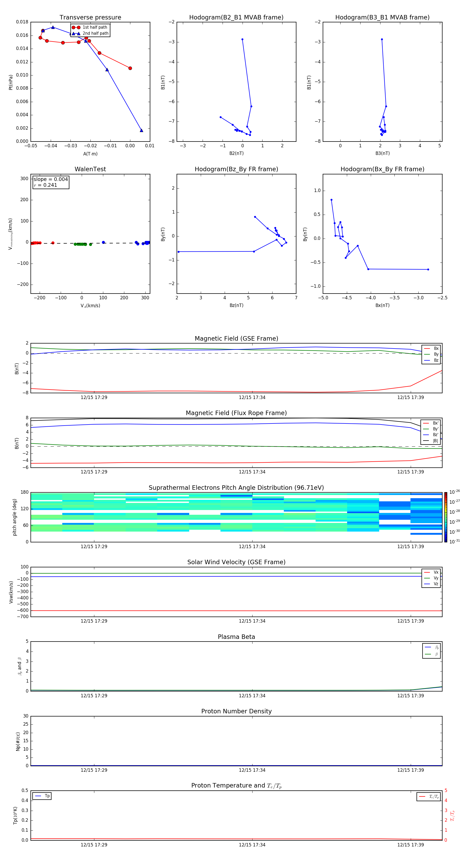Screen dimensions: 473x868
Task: Click 'Np(#/cc)' axis label
Action: pos(18,741)
